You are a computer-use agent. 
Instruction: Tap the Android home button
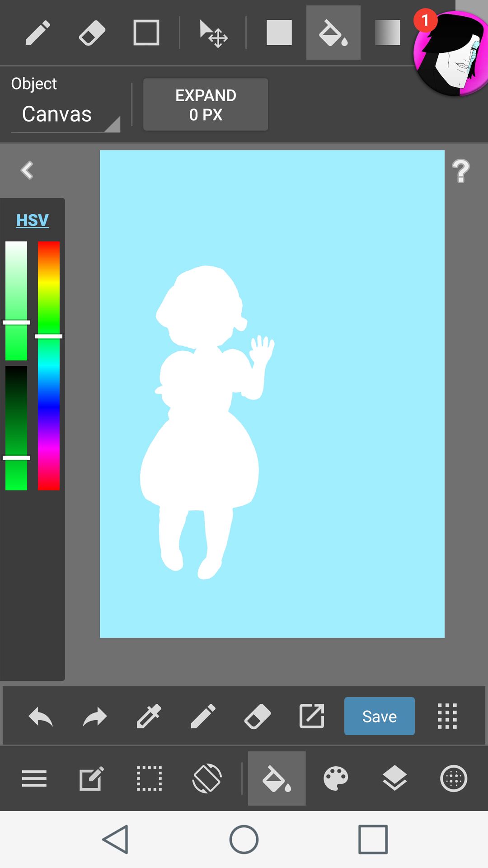click(x=244, y=840)
